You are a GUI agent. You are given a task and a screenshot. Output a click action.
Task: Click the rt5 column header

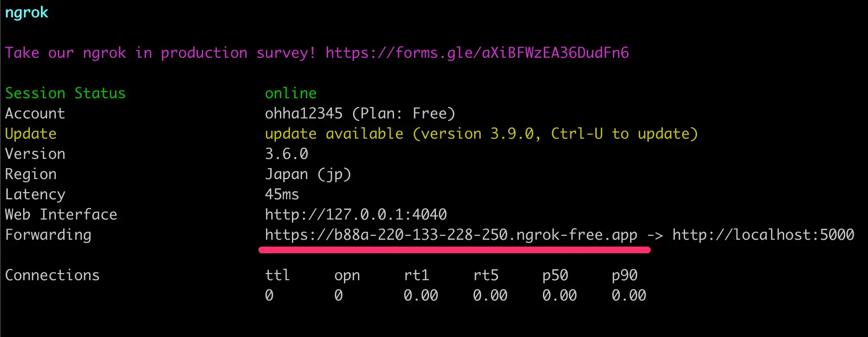(486, 275)
